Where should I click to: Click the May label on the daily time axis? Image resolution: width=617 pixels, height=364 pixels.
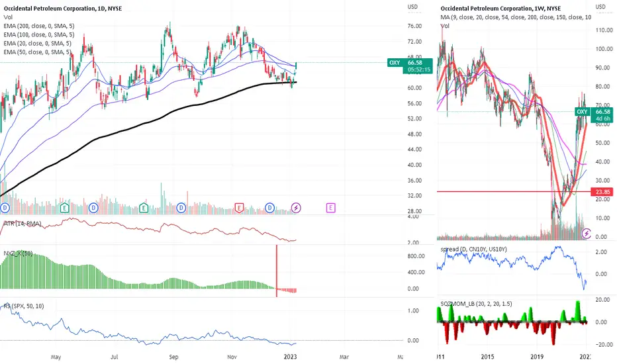click(x=56, y=357)
